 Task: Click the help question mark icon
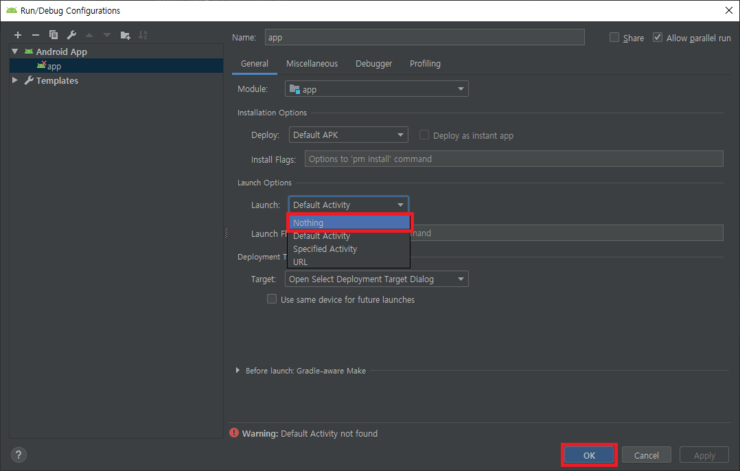coord(18,455)
